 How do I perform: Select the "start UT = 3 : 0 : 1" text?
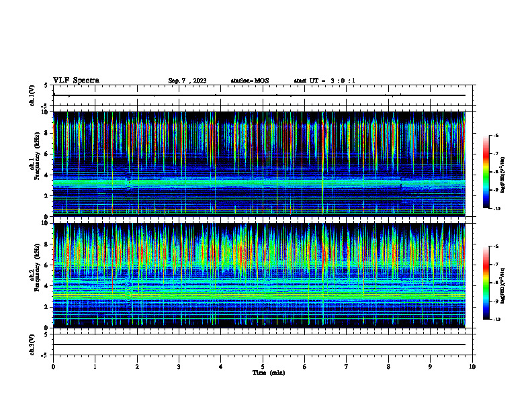tap(324, 81)
